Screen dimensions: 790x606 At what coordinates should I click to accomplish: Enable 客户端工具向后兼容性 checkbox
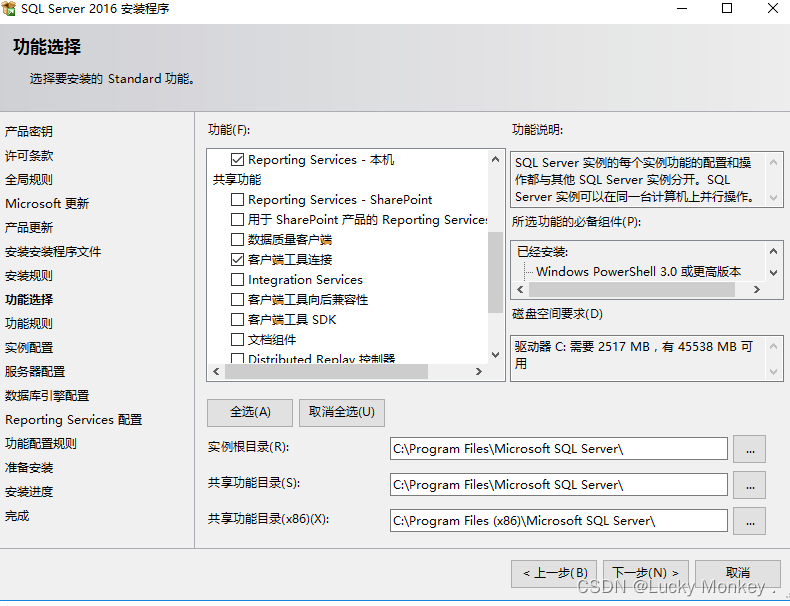click(x=237, y=299)
